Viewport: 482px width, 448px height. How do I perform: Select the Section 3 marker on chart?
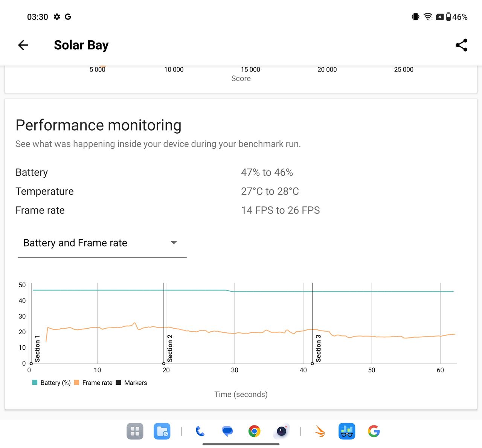319,348
